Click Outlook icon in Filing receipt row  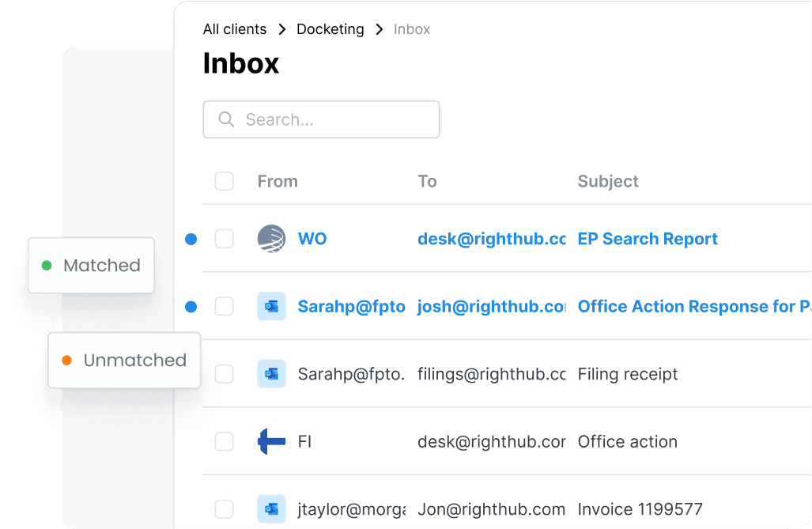(271, 374)
